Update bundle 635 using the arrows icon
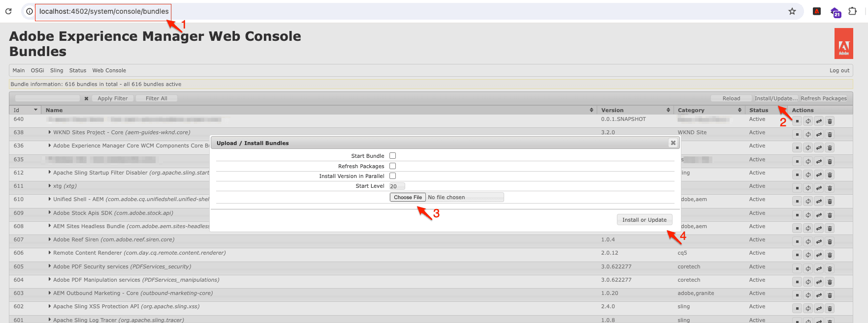The height and width of the screenshot is (323, 868). click(x=819, y=161)
